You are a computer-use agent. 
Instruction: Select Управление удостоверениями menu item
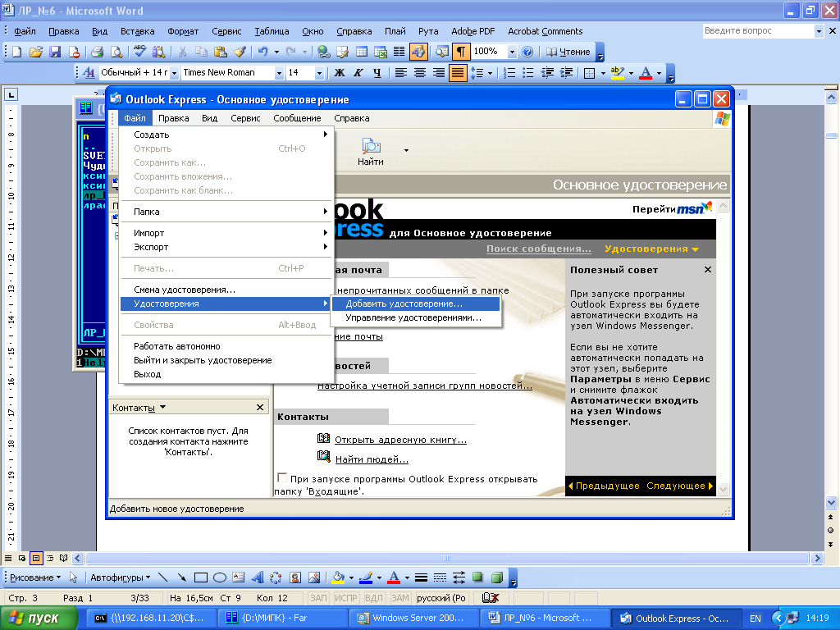tap(416, 317)
